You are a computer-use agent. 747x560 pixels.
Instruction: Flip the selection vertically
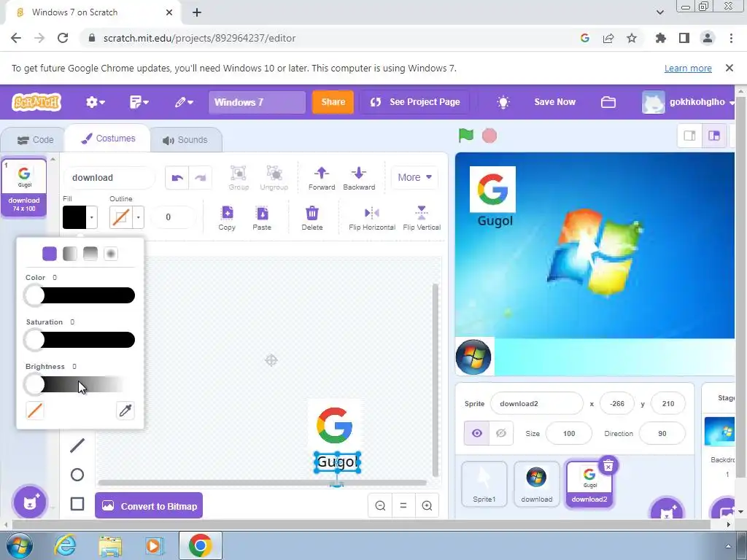[422, 218]
